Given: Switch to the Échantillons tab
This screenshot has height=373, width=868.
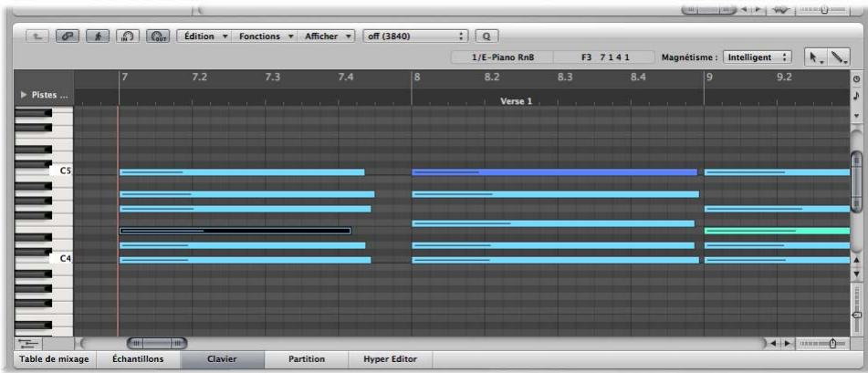Looking at the screenshot, I should (x=138, y=359).
